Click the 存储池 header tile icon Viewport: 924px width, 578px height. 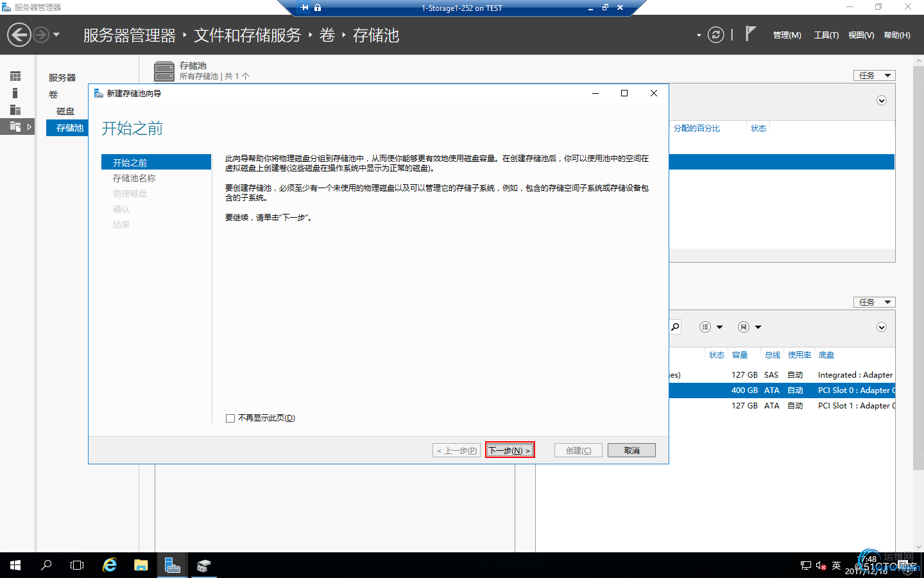click(164, 71)
